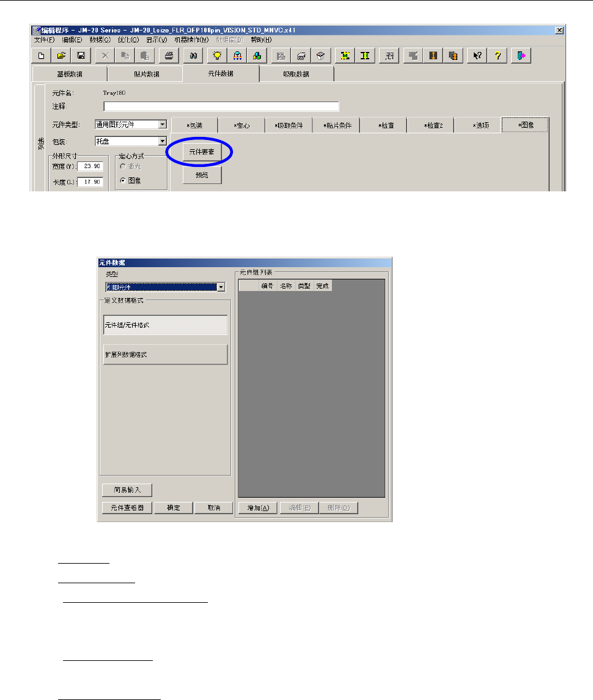
Task: Click the arrow-with-question-mark context help icon
Action: 477,56
